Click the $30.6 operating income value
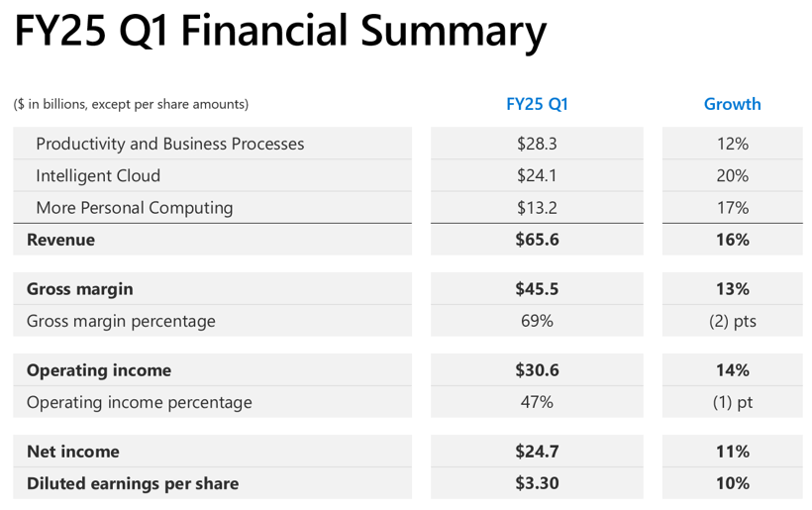Image resolution: width=812 pixels, height=510 pixels. [537, 370]
